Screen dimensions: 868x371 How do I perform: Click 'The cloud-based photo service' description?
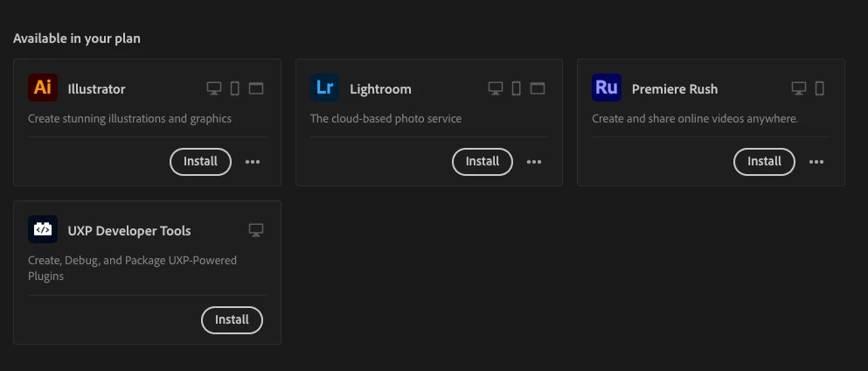(x=385, y=118)
